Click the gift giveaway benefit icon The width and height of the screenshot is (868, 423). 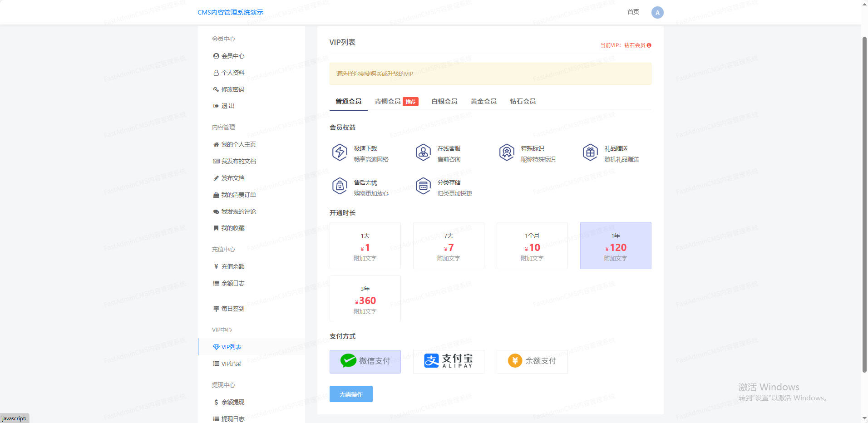click(590, 152)
